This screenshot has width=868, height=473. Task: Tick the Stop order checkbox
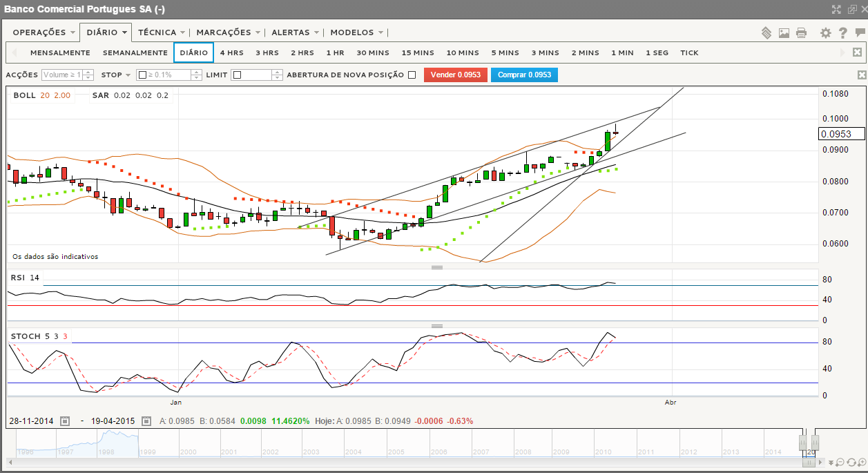pos(142,75)
